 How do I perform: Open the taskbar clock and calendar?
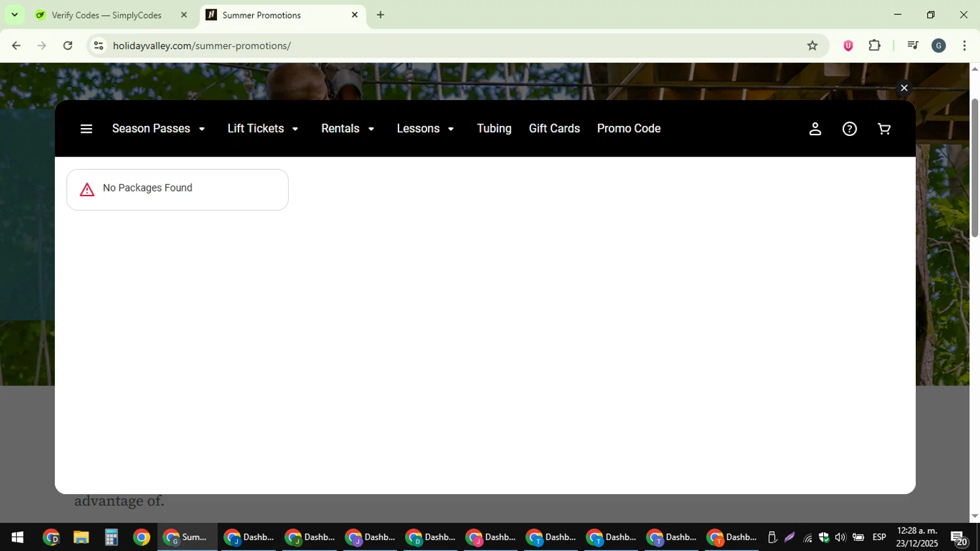917,537
